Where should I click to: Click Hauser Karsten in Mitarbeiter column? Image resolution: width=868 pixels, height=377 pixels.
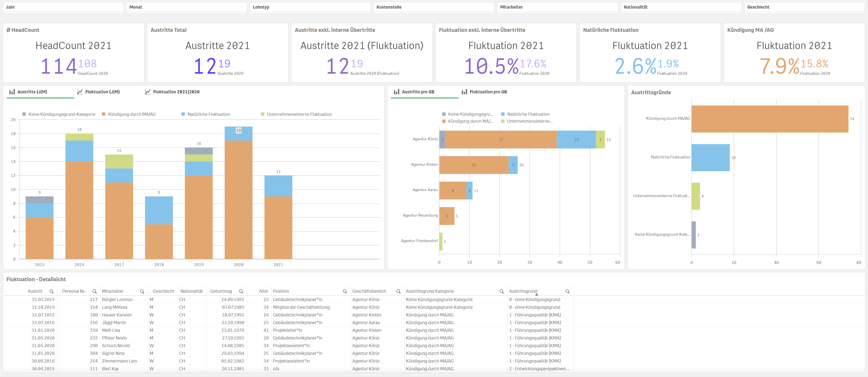117,315
